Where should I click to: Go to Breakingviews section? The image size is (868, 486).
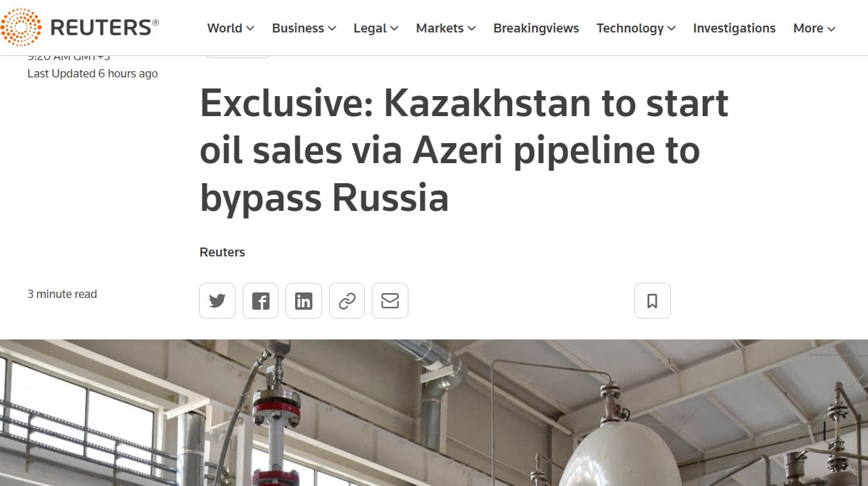point(536,28)
